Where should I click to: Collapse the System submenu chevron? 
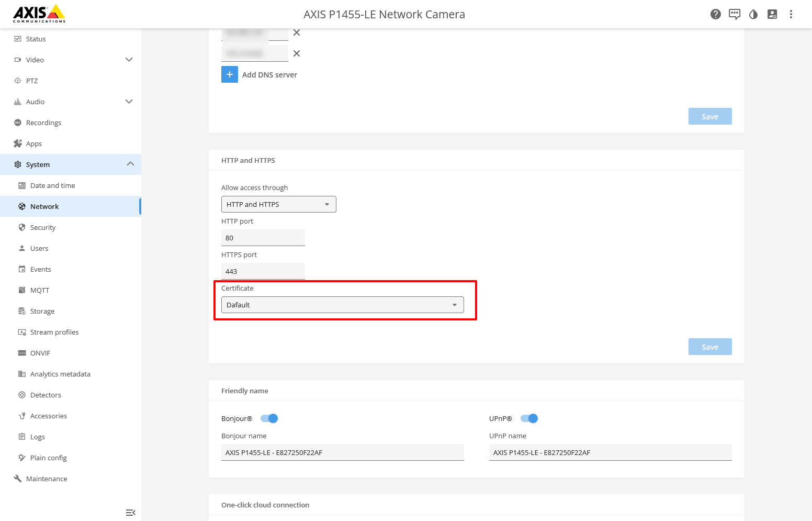(x=130, y=164)
